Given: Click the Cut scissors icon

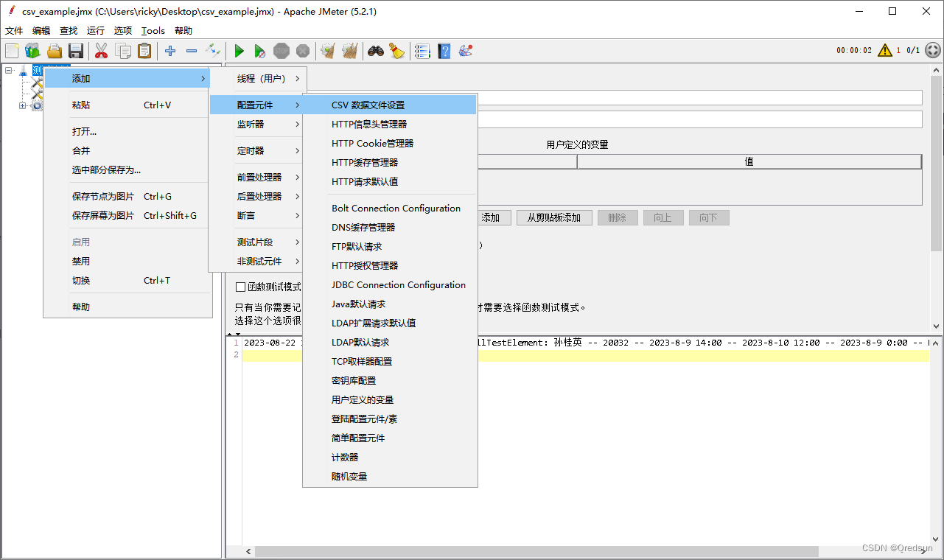Looking at the screenshot, I should point(102,51).
